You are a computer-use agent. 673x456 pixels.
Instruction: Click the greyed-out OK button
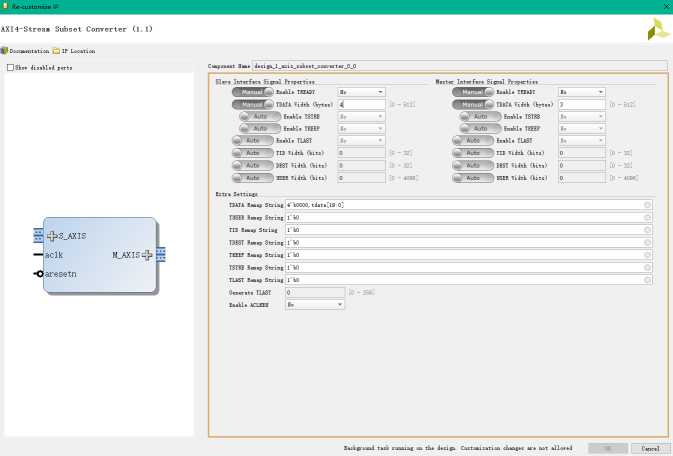608,448
